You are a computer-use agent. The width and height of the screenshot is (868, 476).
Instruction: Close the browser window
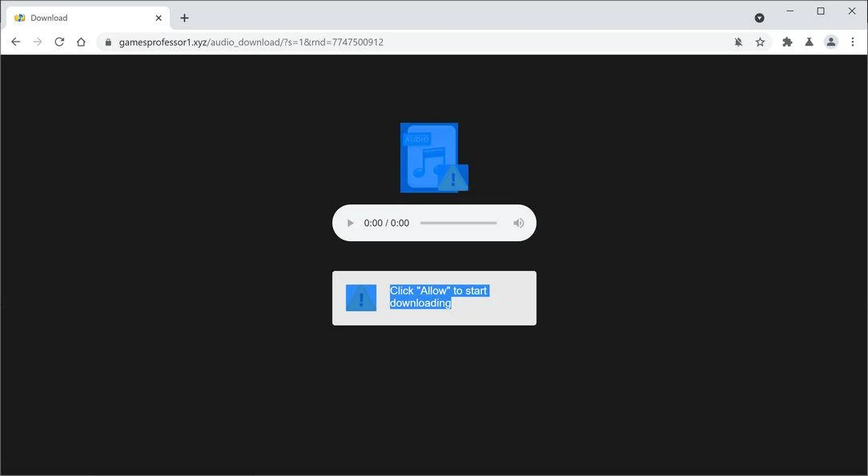[852, 11]
